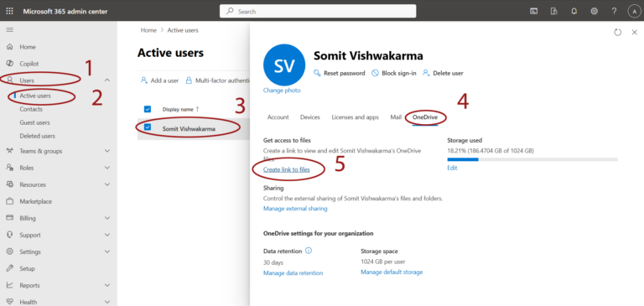Click the refresh icon in user panel
The height and width of the screenshot is (306, 644).
coord(617,33)
